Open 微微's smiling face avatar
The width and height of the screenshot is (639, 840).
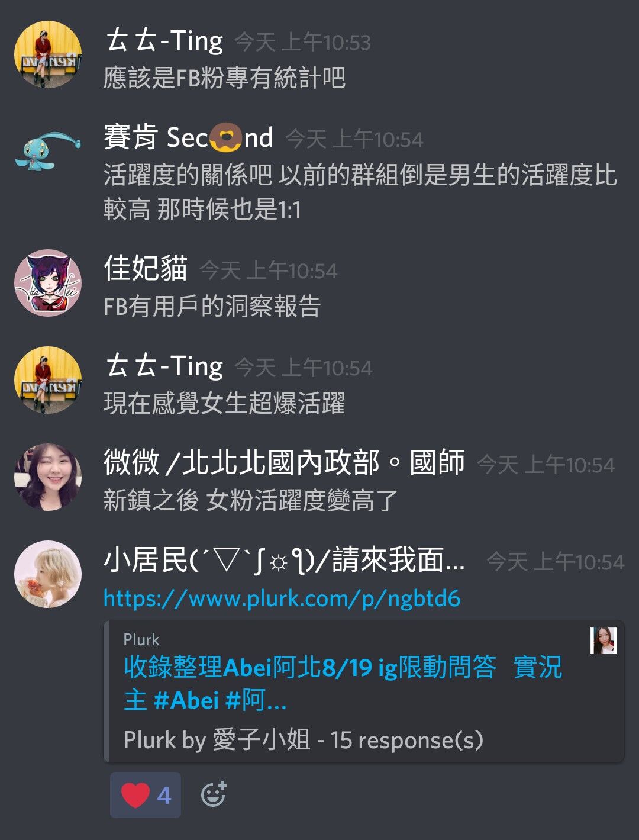[x=48, y=477]
